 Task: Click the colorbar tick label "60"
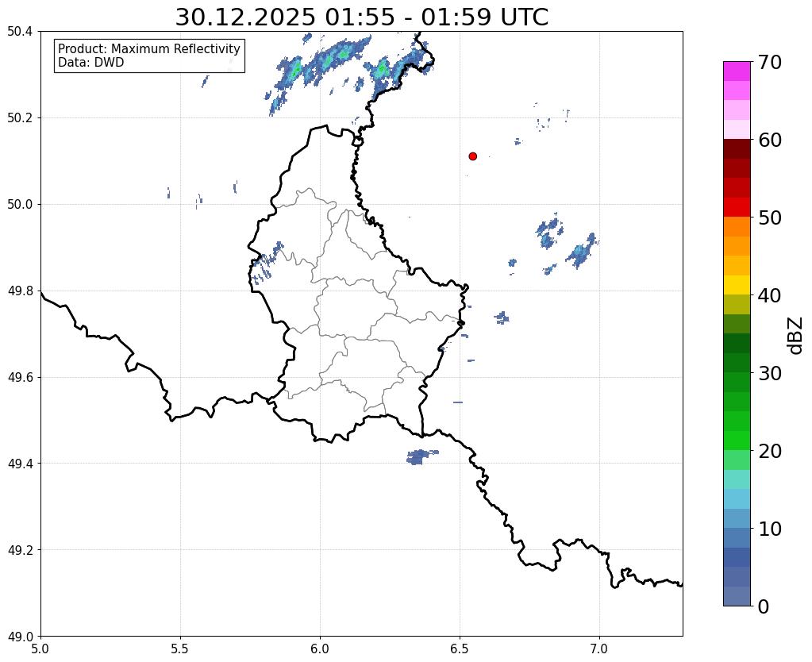[x=769, y=140]
